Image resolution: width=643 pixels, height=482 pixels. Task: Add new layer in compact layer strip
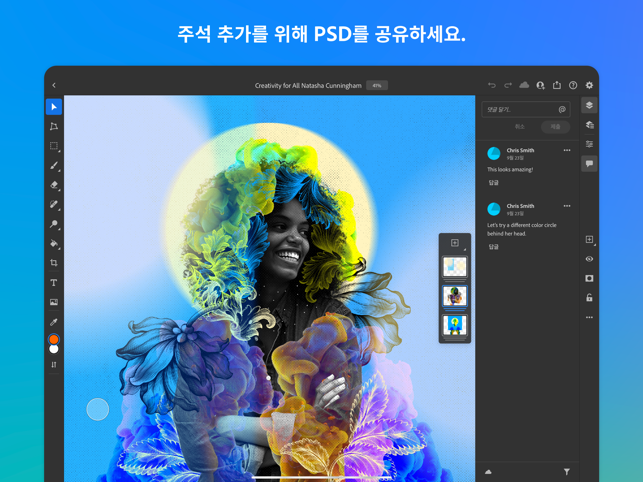(455, 243)
